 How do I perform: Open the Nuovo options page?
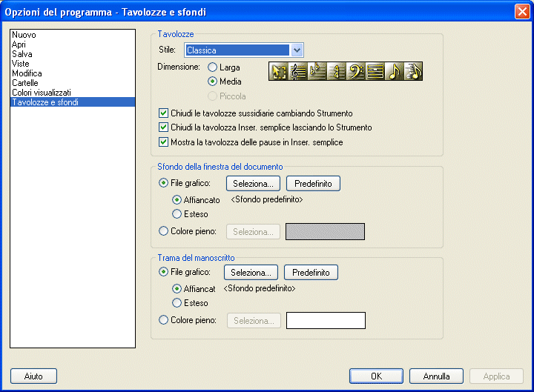tap(73, 35)
